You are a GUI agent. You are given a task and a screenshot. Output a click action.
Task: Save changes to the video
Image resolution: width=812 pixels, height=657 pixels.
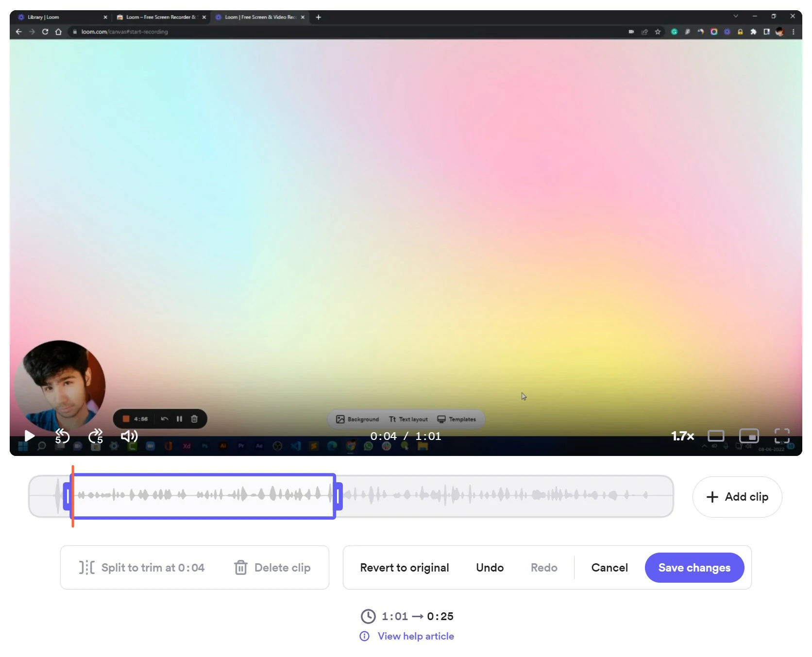[694, 568]
